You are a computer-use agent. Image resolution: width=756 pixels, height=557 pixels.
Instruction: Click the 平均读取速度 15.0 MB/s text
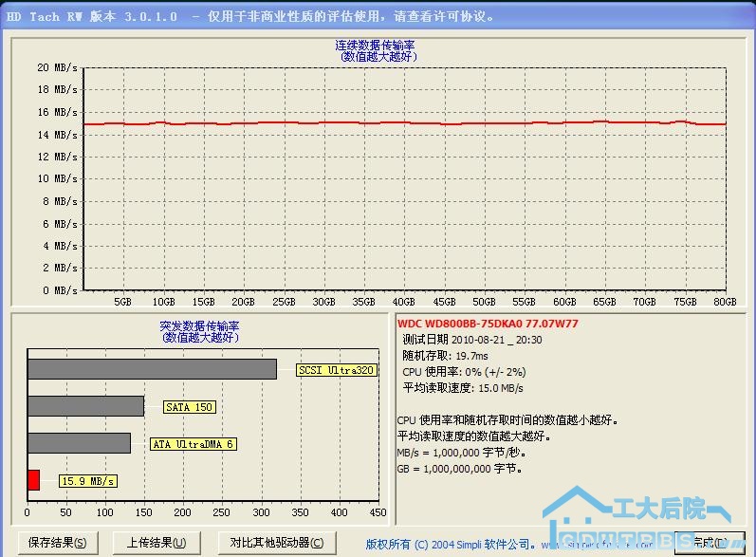click(x=463, y=388)
